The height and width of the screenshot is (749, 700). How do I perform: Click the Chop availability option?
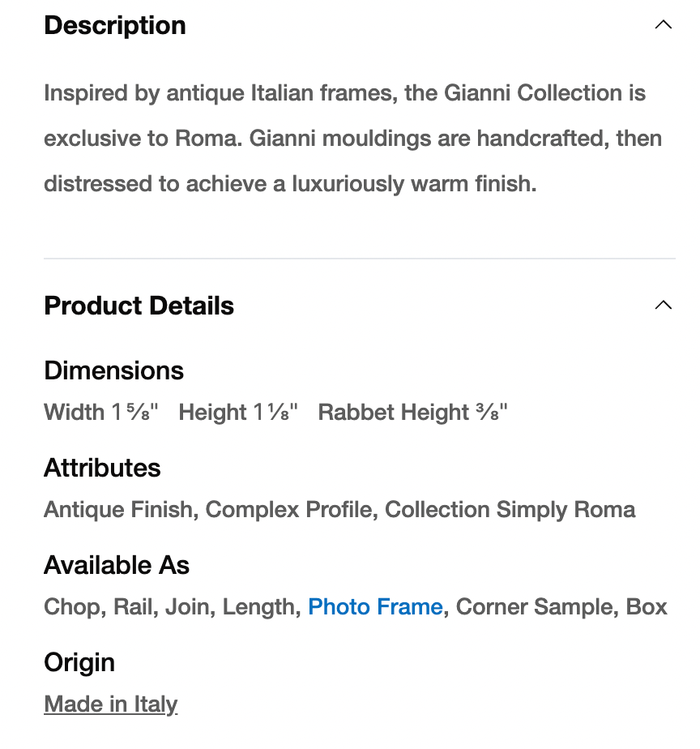(x=73, y=606)
